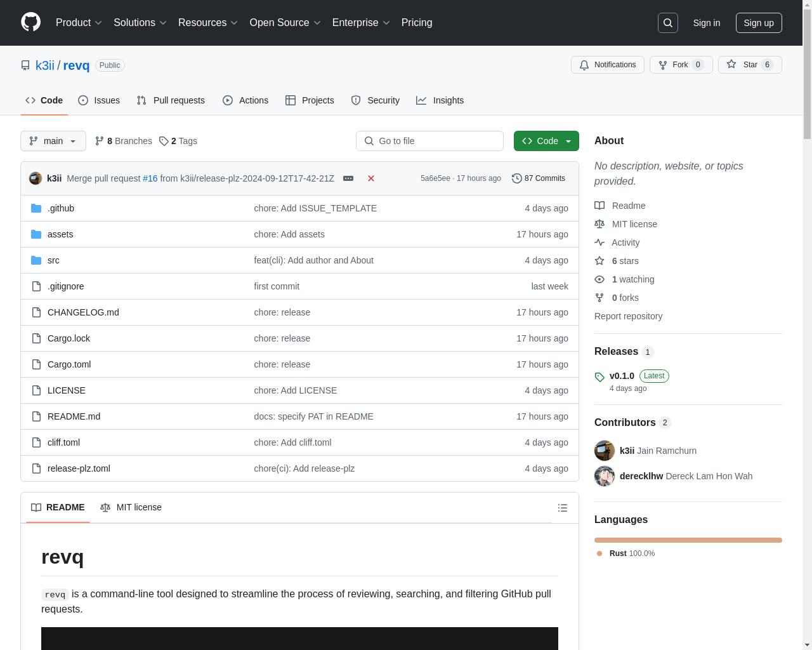The height and width of the screenshot is (650, 812).
Task: Open the k3ii owner link
Action: [45, 65]
